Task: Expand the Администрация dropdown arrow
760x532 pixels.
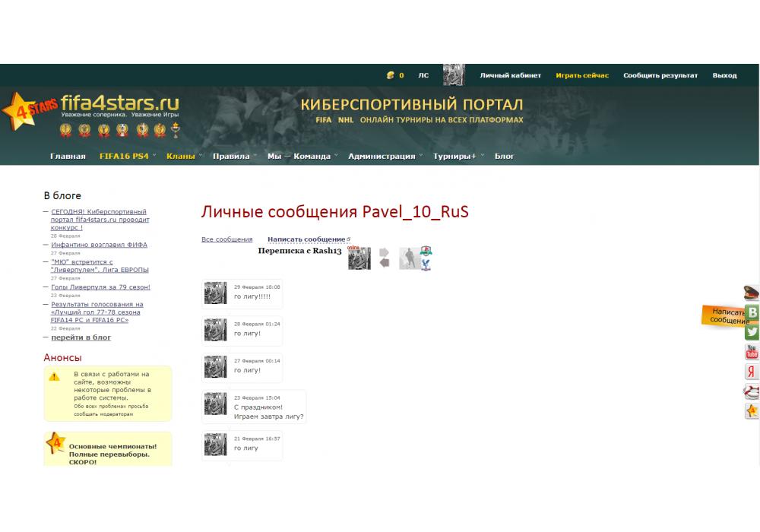Action: coord(421,156)
